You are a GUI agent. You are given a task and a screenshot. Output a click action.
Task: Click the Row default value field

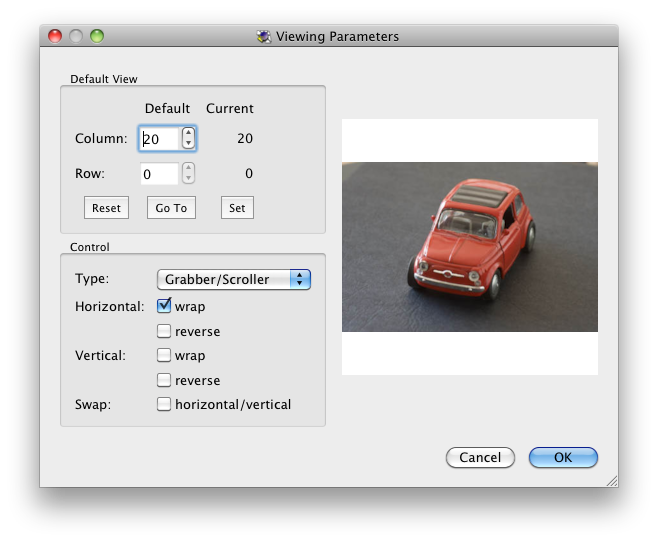click(159, 174)
